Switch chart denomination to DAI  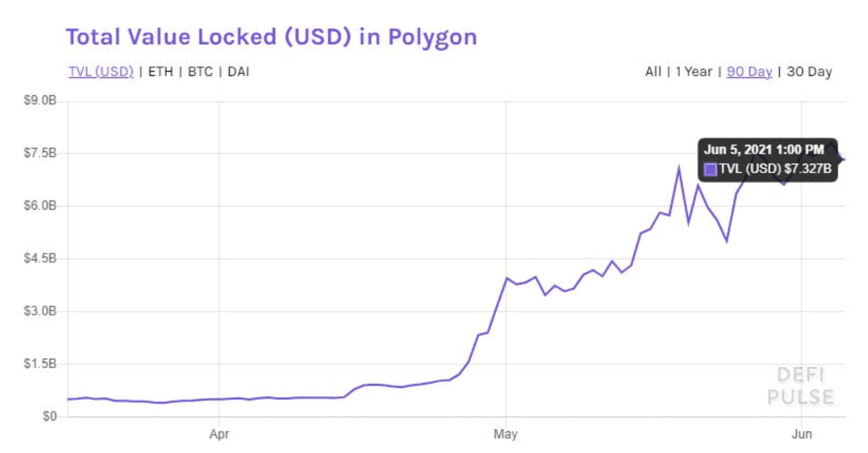click(238, 71)
